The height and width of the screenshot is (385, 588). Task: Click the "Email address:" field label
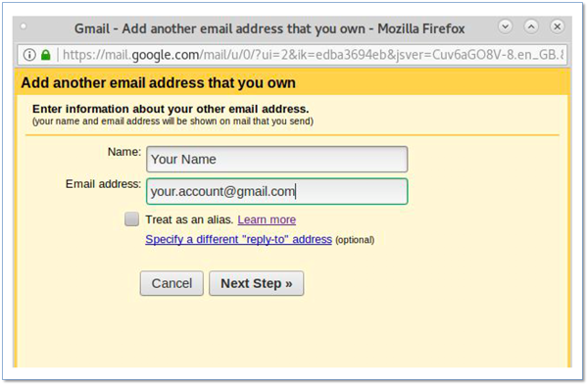[103, 184]
